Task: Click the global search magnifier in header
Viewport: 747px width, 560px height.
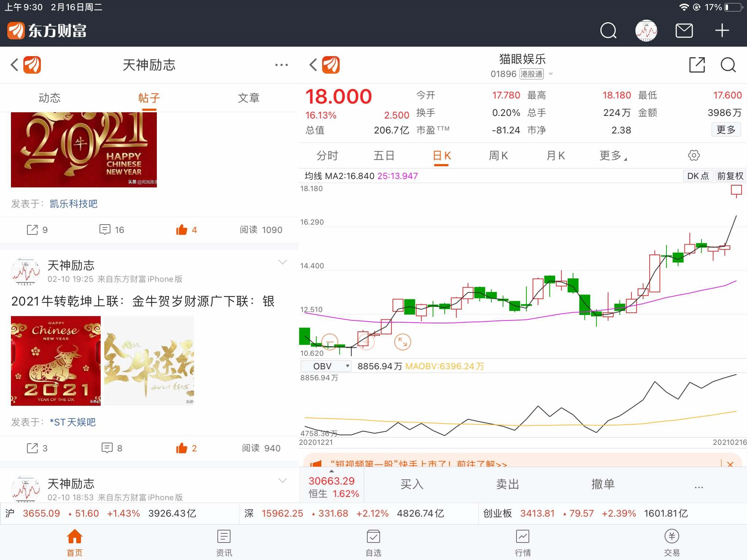Action: [x=608, y=31]
